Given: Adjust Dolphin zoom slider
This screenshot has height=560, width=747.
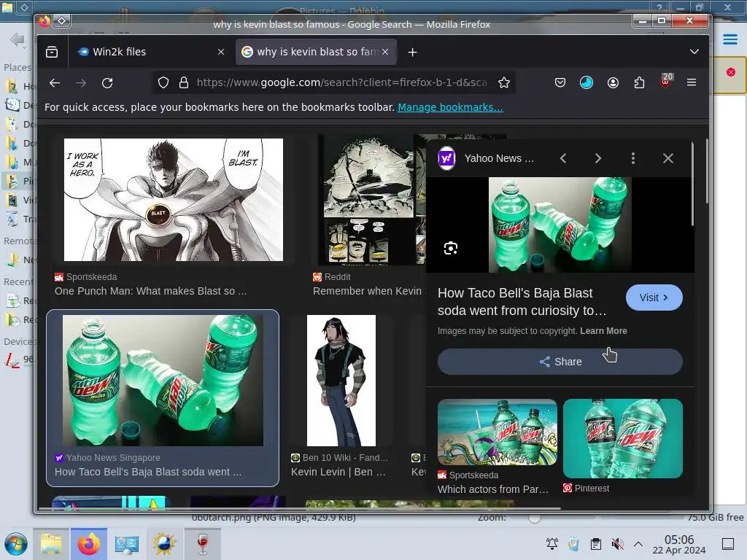Looking at the screenshot, I should [535, 518].
